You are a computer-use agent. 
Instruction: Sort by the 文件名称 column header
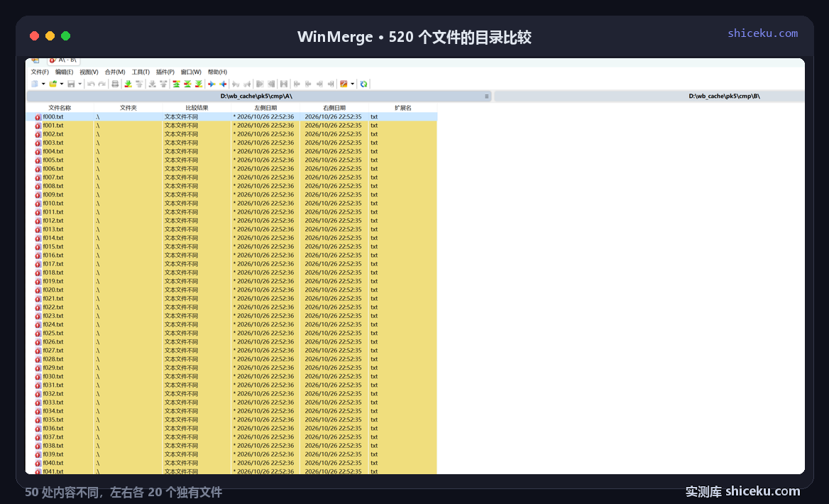[x=60, y=108]
